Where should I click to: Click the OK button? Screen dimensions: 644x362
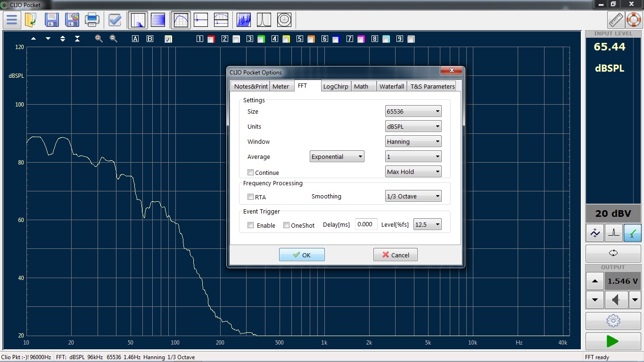[302, 255]
